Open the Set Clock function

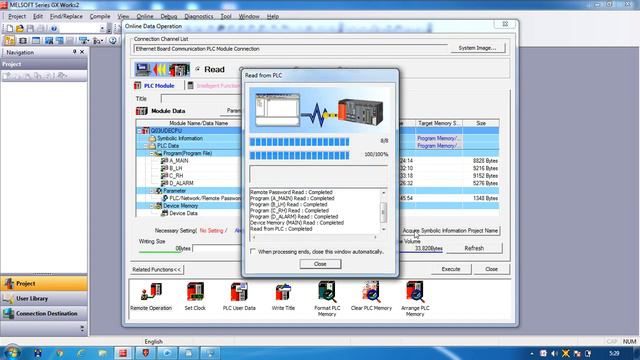(x=195, y=297)
